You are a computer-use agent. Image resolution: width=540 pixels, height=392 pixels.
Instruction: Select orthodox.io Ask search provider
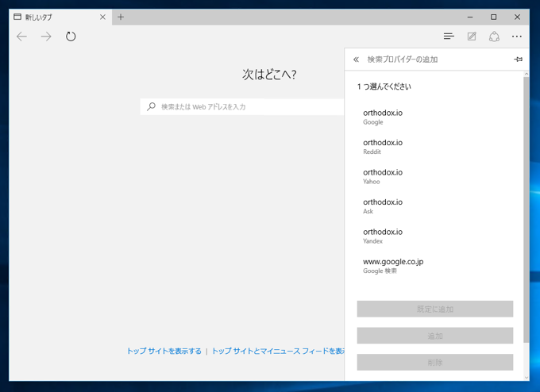click(x=434, y=206)
